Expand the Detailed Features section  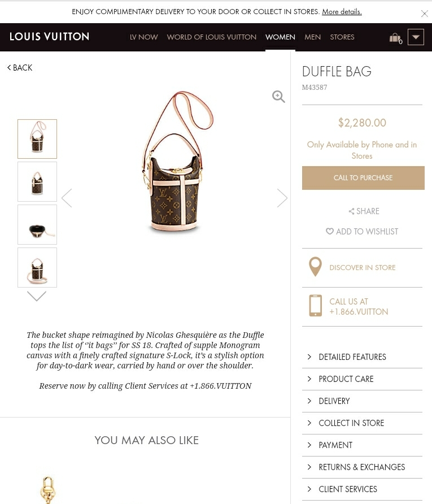tap(362, 357)
